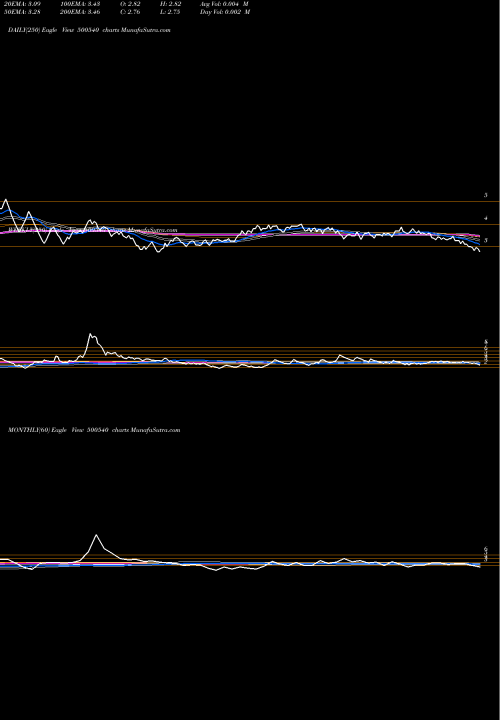Click the price axis label 5 on daily chart
500x720 pixels.
tap(486, 196)
